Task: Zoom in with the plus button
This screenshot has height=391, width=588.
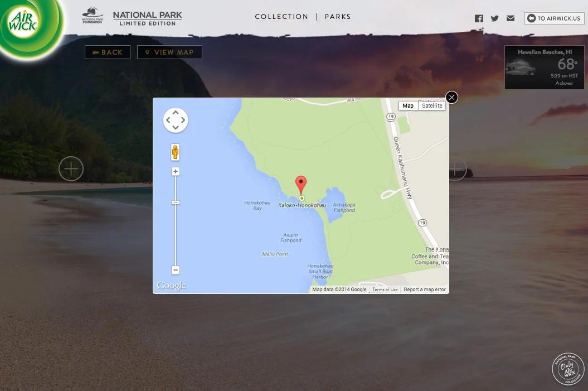Action: point(176,171)
